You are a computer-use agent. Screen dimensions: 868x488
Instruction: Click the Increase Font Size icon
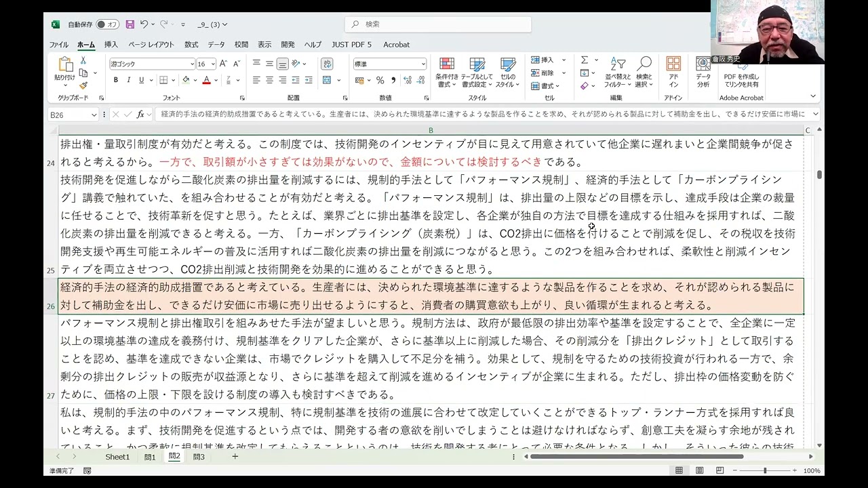point(224,64)
